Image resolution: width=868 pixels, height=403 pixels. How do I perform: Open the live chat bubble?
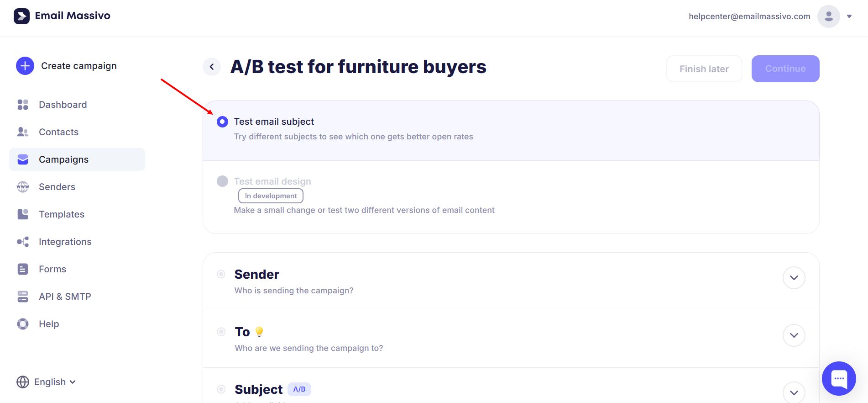coord(838,378)
